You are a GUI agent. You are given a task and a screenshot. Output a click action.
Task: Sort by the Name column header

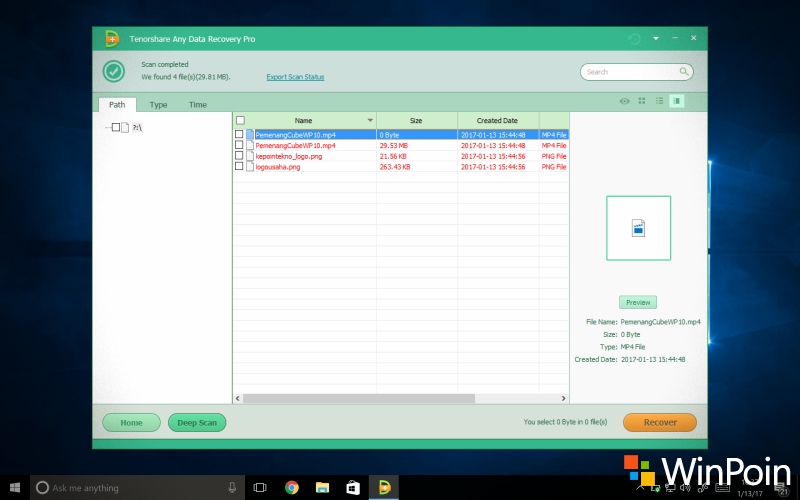pyautogui.click(x=305, y=120)
